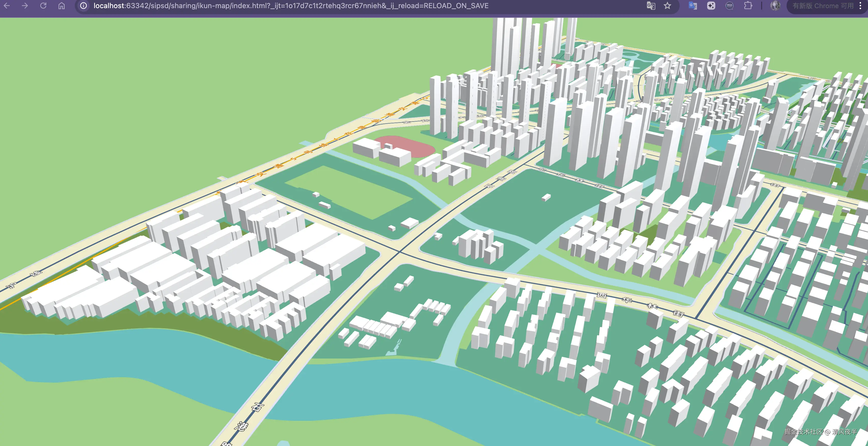Open the WebChatGPT extension

pos(730,6)
